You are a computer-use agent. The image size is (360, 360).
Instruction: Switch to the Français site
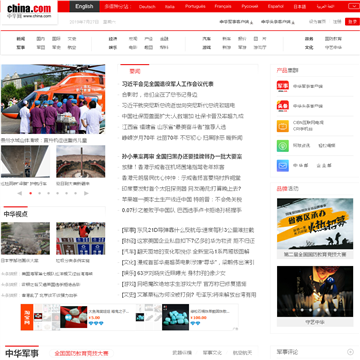(223, 6)
